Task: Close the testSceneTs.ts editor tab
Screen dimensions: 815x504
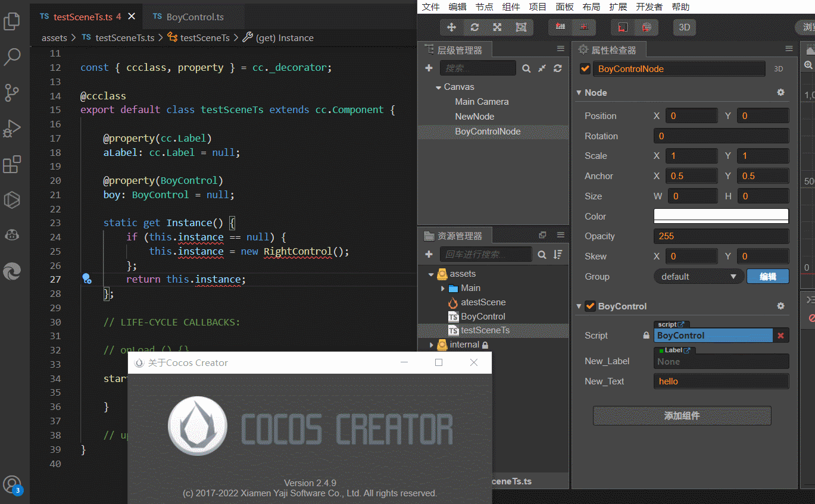Action: tap(132, 17)
